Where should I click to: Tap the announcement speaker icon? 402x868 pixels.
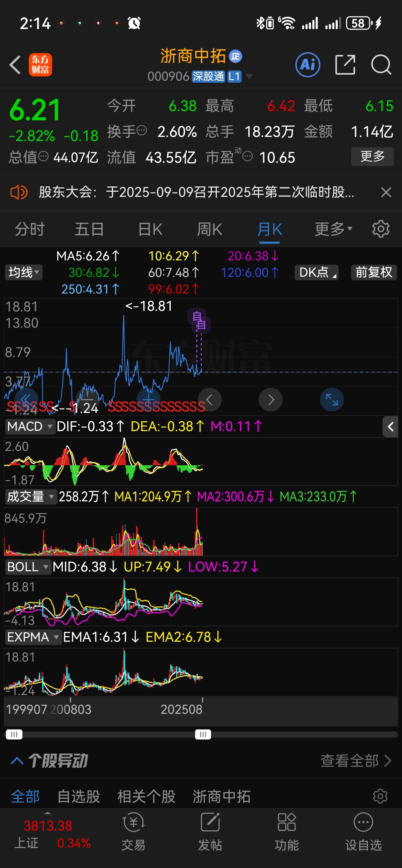(19, 192)
